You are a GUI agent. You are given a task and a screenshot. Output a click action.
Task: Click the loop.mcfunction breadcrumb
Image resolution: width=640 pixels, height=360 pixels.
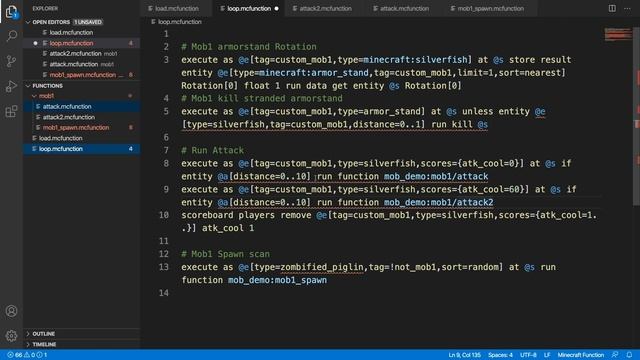(x=179, y=22)
